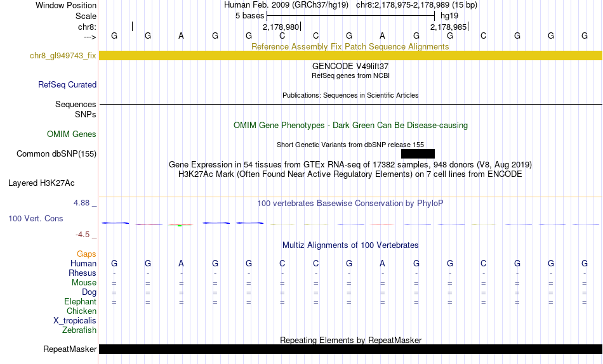Select the Human species row label

point(83,263)
